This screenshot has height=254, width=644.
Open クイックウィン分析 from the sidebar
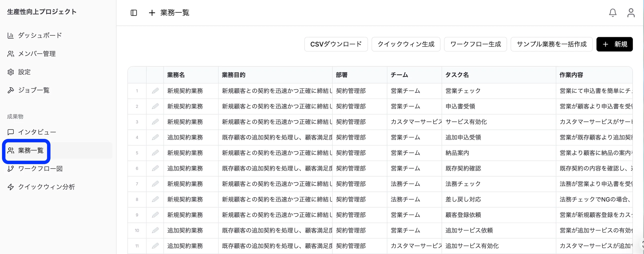point(47,186)
